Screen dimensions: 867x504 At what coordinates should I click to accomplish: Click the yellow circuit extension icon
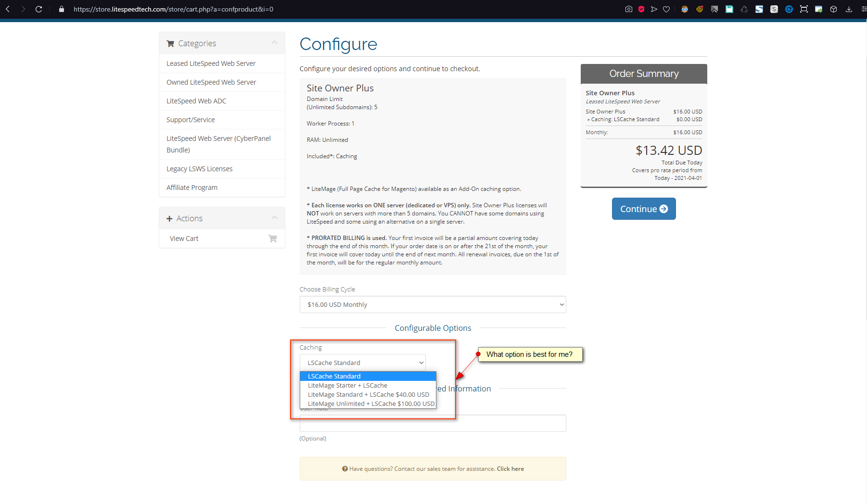(x=700, y=9)
